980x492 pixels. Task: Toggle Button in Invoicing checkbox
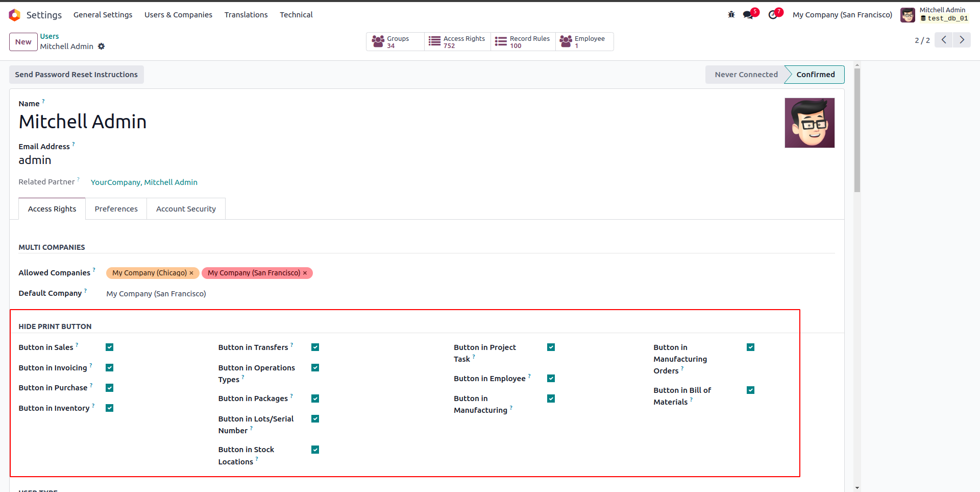[109, 368]
